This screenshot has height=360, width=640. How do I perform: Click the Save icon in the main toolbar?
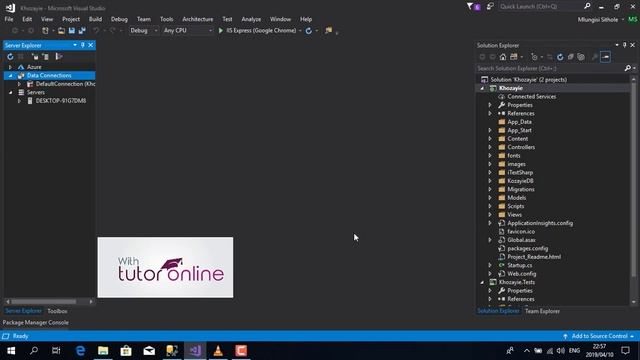point(72,31)
